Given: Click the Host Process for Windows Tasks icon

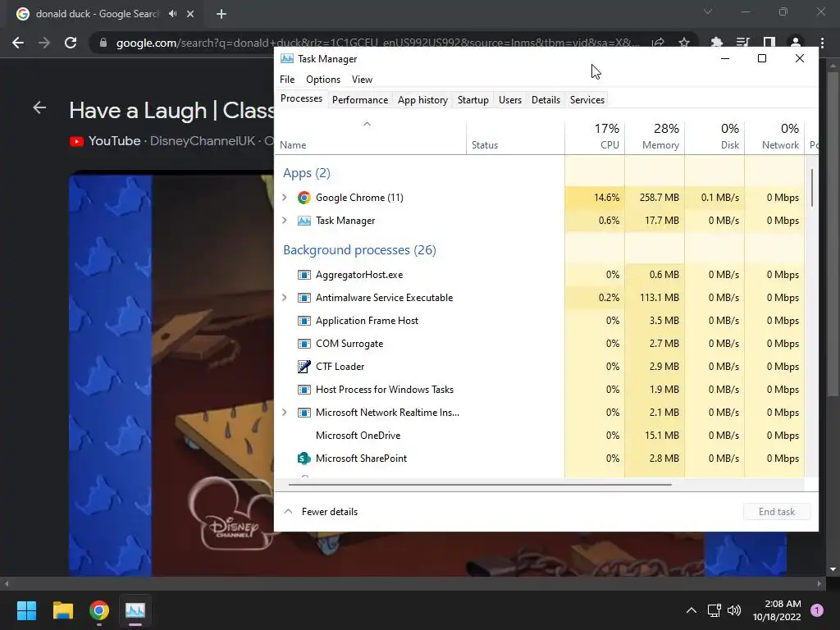Looking at the screenshot, I should tap(304, 390).
